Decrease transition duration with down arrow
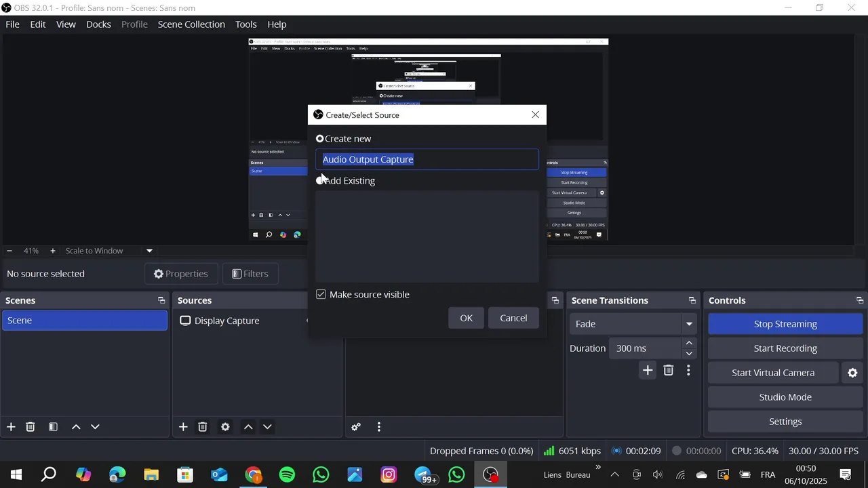 (689, 353)
